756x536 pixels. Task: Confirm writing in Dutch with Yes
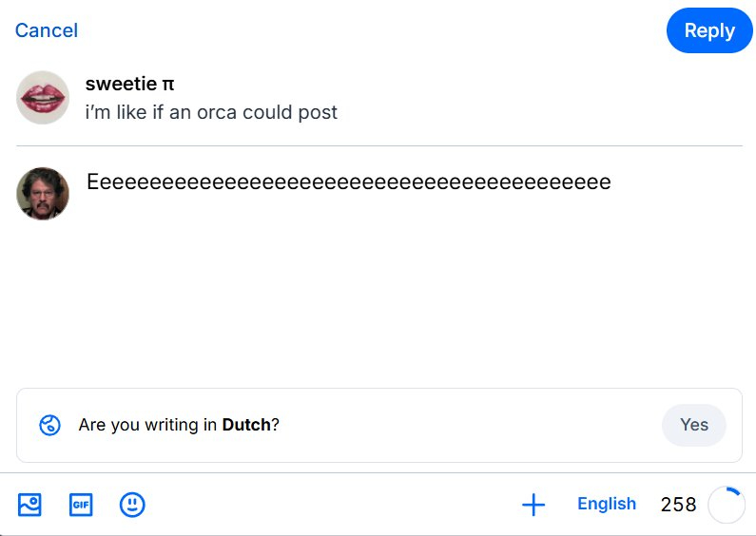tap(693, 425)
